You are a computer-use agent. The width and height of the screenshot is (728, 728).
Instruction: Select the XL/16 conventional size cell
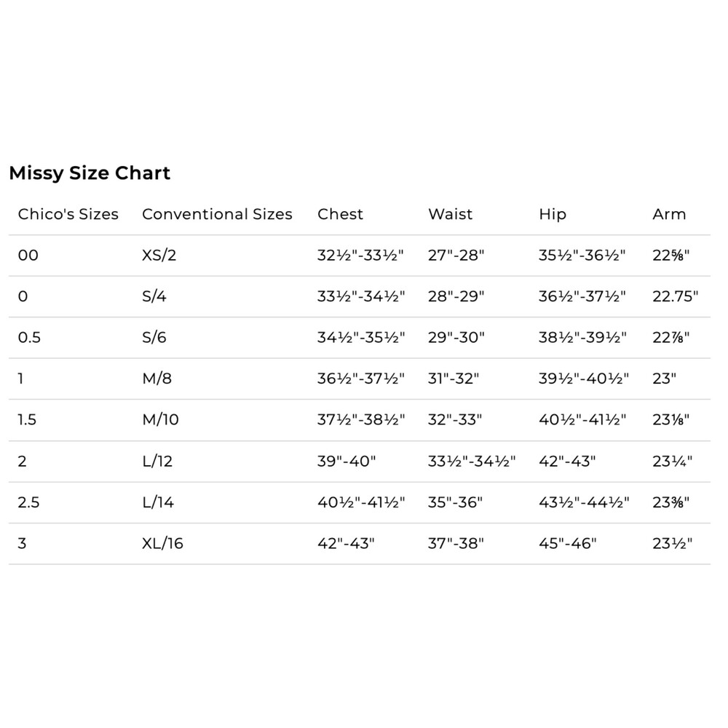pyautogui.click(x=162, y=543)
